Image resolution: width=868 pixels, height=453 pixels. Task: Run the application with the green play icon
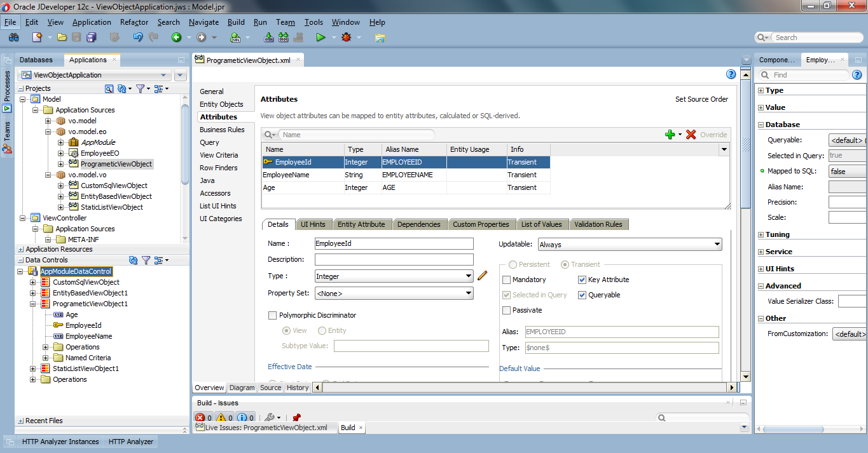pyautogui.click(x=322, y=37)
